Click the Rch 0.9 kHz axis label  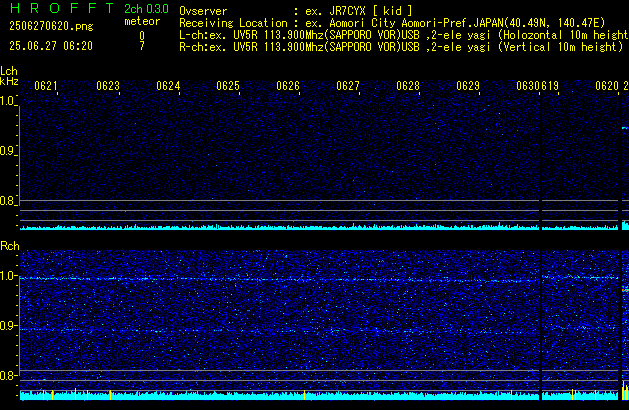point(8,326)
